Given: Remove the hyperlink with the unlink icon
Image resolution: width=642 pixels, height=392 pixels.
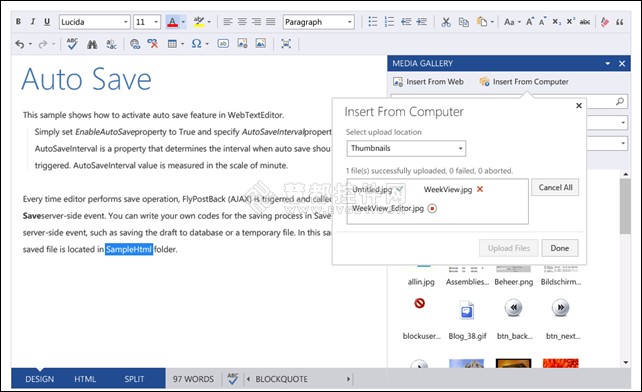Looking at the screenshot, I should pyautogui.click(x=153, y=43).
